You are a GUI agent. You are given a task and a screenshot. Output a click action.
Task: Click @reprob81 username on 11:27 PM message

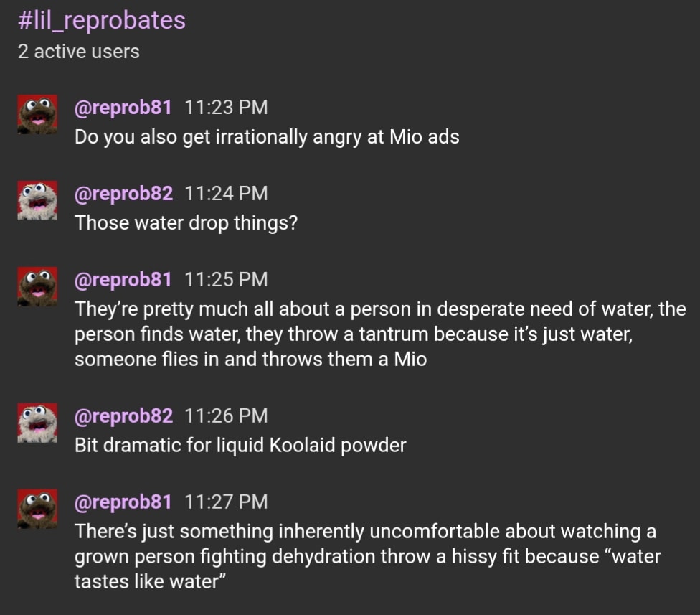click(123, 502)
